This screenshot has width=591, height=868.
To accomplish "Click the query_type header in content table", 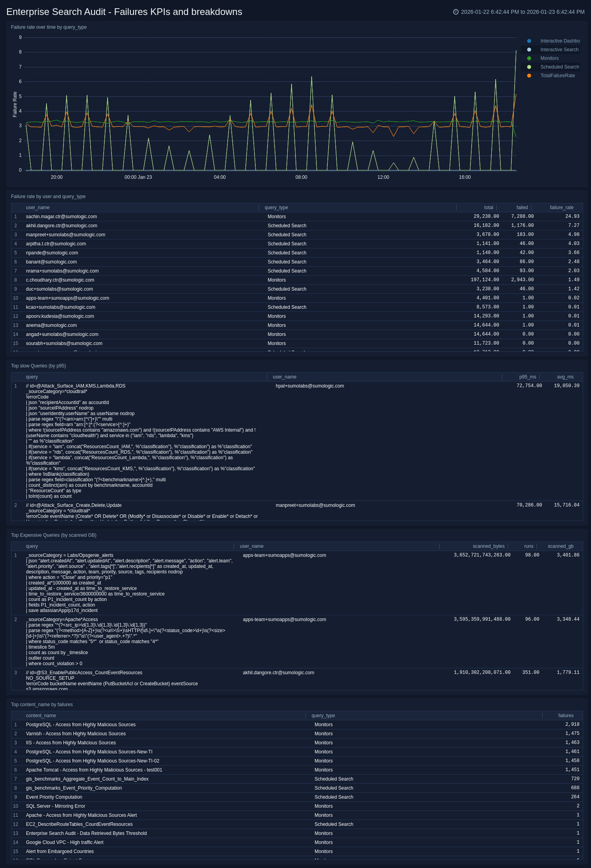I will [x=323, y=716].
